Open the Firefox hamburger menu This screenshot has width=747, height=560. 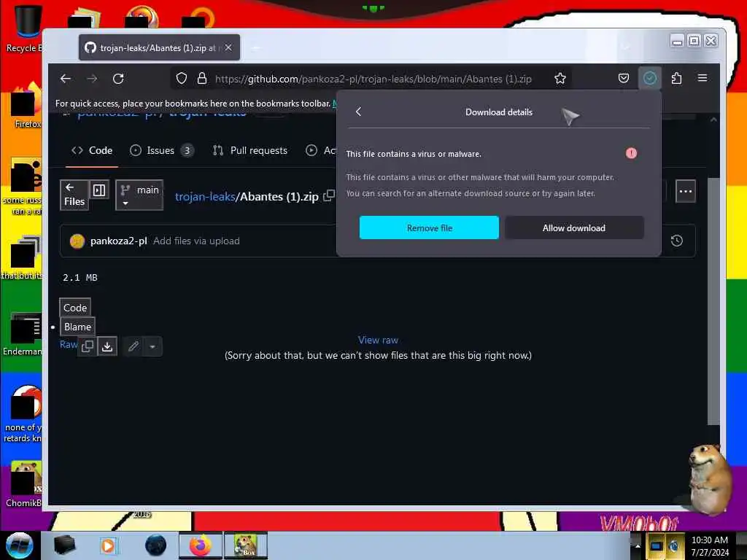click(703, 78)
